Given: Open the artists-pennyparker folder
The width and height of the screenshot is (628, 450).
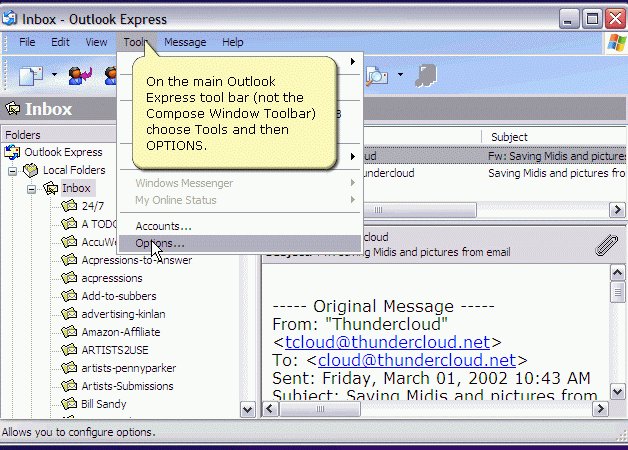Looking at the screenshot, I should click(x=129, y=368).
